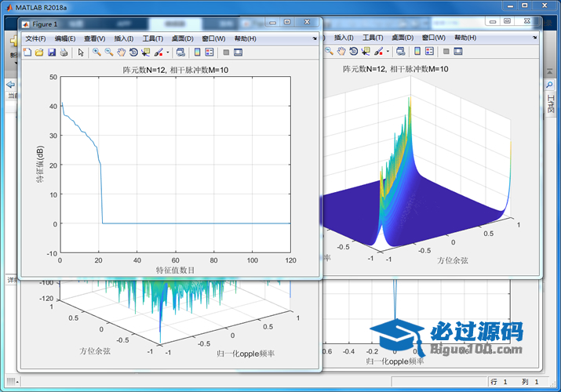Click the eigenvalue curve in the Figure 1 plot
This screenshot has height=392, width=561.
click(x=78, y=130)
